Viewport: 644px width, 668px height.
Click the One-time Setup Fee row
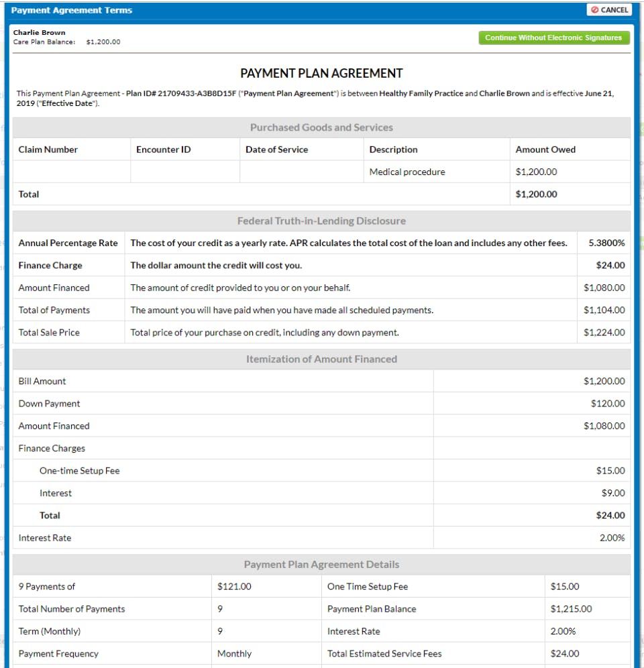[321, 471]
